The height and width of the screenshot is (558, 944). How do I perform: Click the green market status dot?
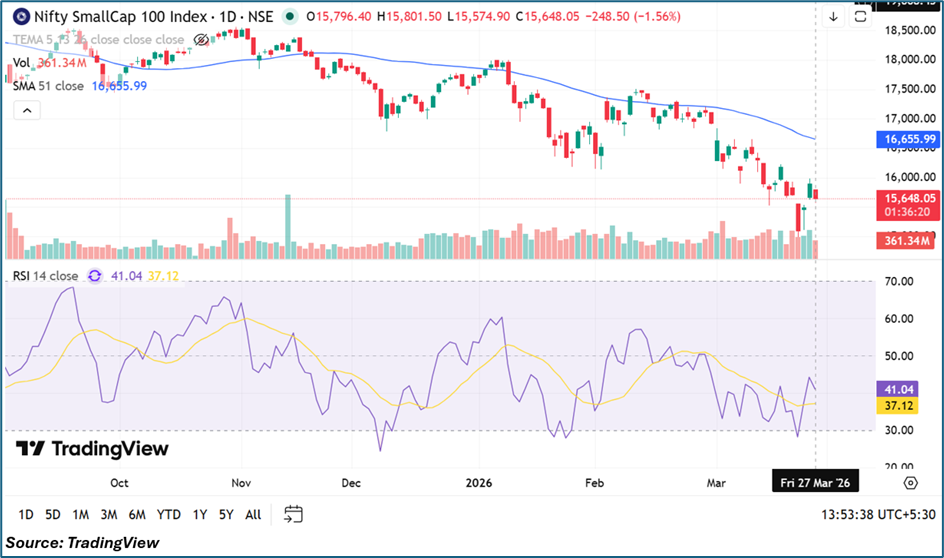[290, 17]
